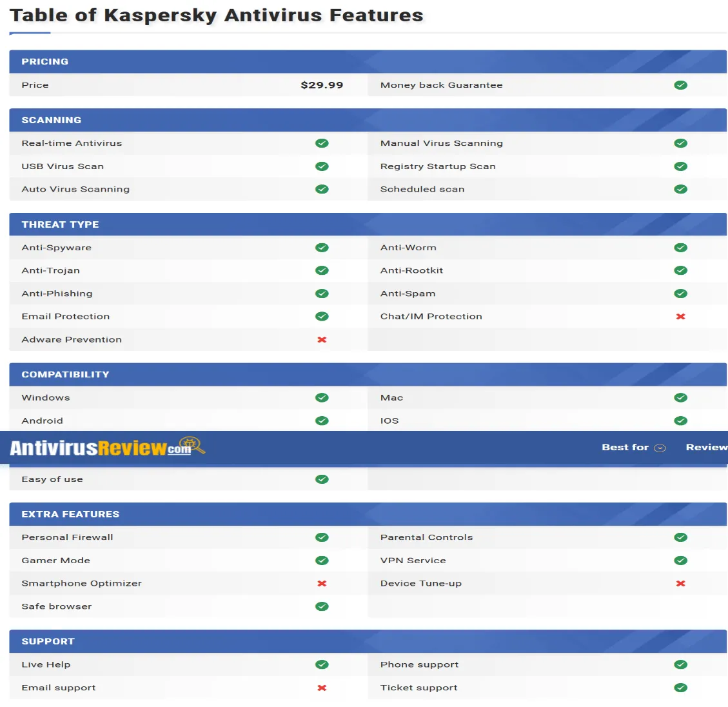
Task: Click the Chat/IM Protection red cross
Action: click(681, 316)
